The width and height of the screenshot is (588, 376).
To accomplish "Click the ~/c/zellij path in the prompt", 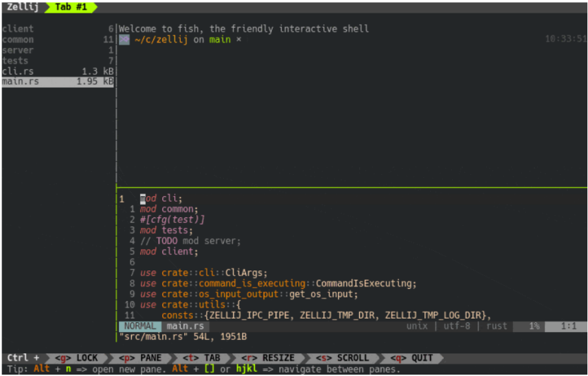I will (162, 40).
